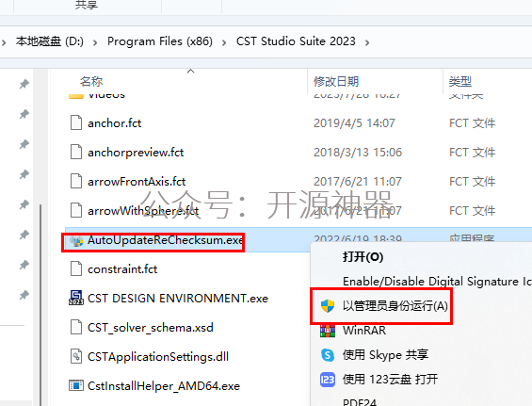Click FCT 文件 type of anchorpreview.fct row

(x=473, y=153)
